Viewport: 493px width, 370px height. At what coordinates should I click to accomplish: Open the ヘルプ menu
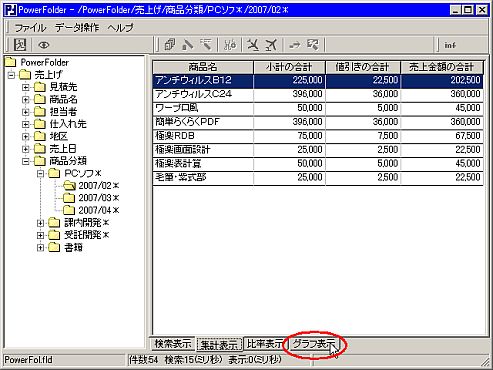click(x=120, y=27)
